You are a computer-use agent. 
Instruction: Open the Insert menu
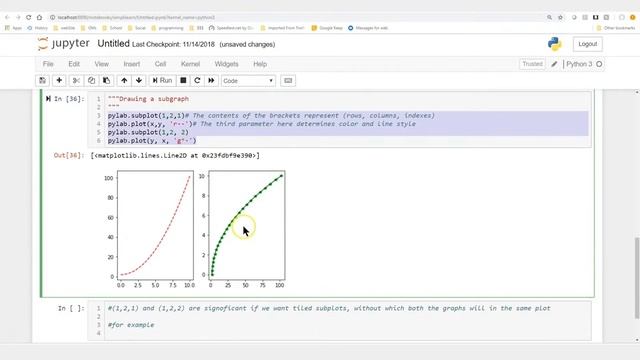pos(131,64)
